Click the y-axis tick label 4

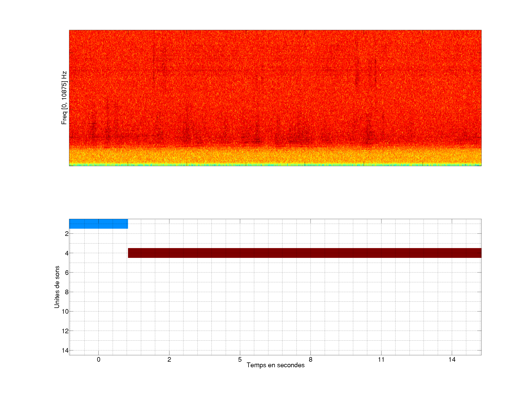coord(67,253)
